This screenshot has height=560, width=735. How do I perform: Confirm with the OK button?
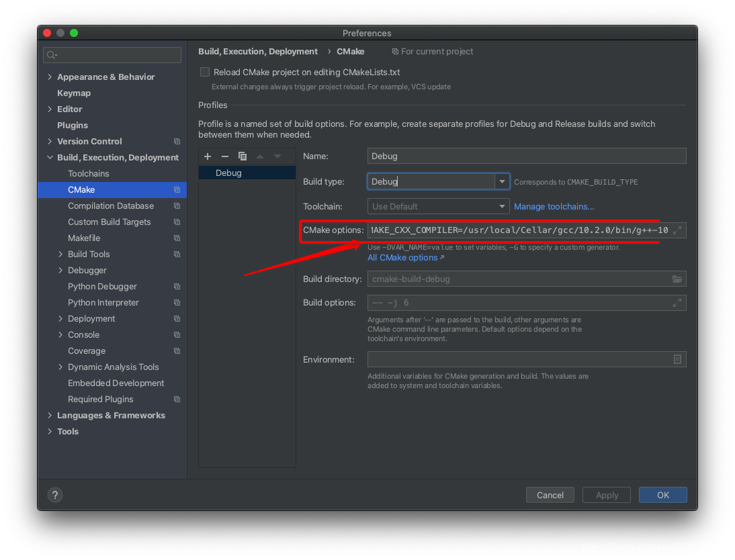pyautogui.click(x=663, y=495)
